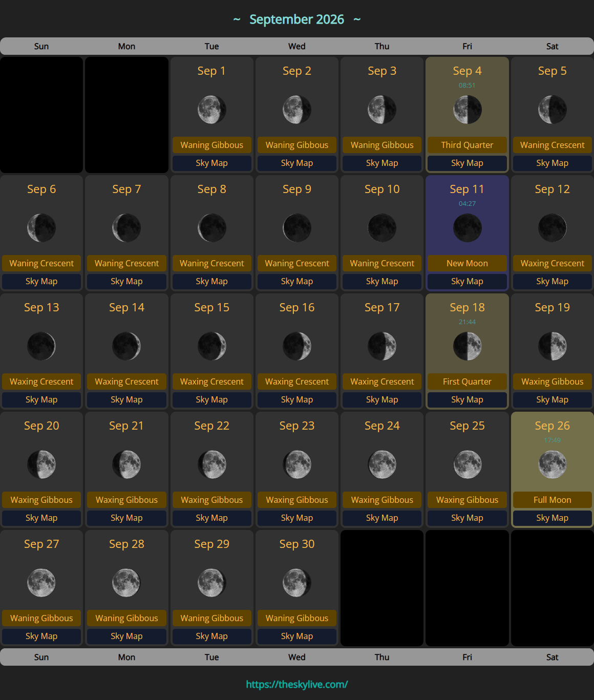Image resolution: width=594 pixels, height=700 pixels.
Task: Click the Waning Gibbous moon icon on Sep 30
Action: pyautogui.click(x=296, y=583)
